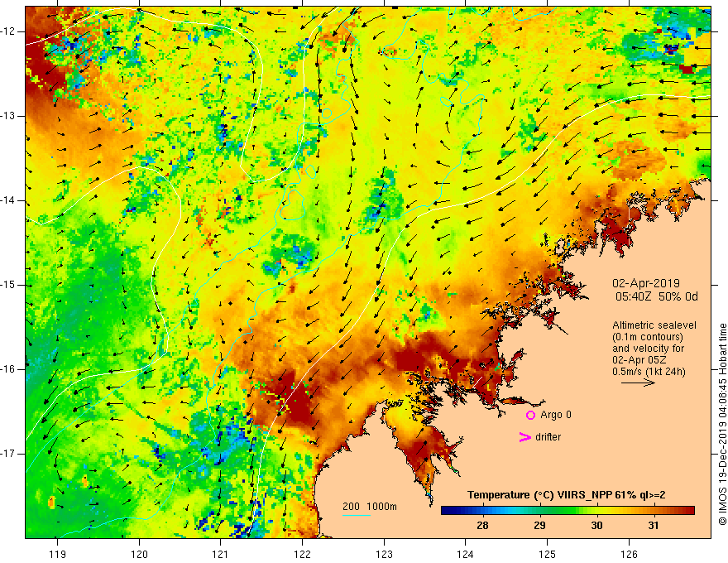Screen dimensions: 728x563
Task: Click longitude axis label 121
Action: coord(221,554)
